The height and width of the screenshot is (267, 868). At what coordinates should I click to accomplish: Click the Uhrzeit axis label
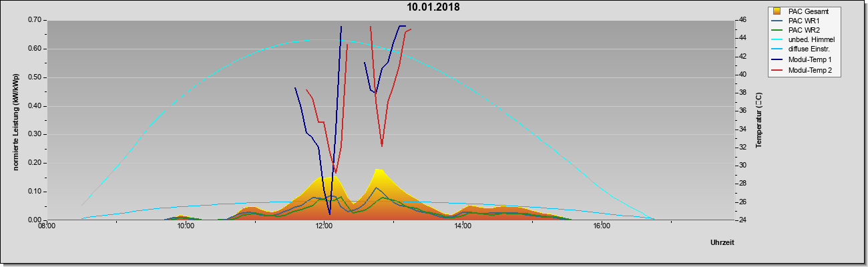(x=722, y=243)
